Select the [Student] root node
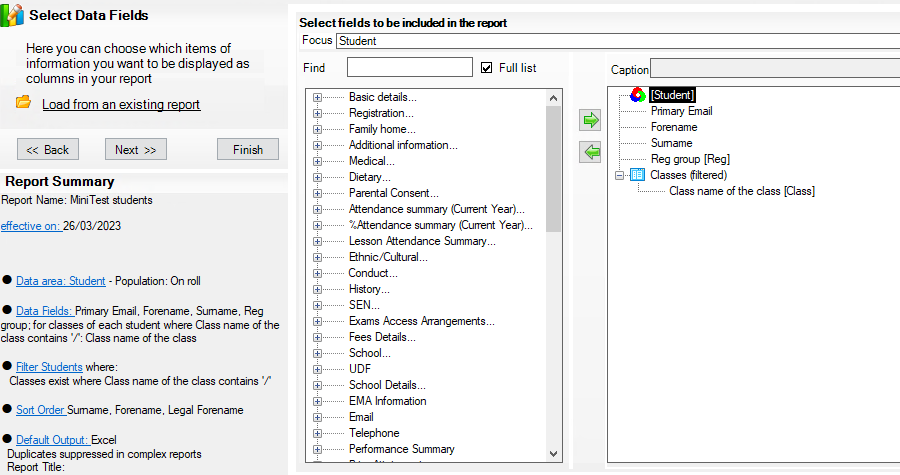The height and width of the screenshot is (475, 900). click(672, 95)
